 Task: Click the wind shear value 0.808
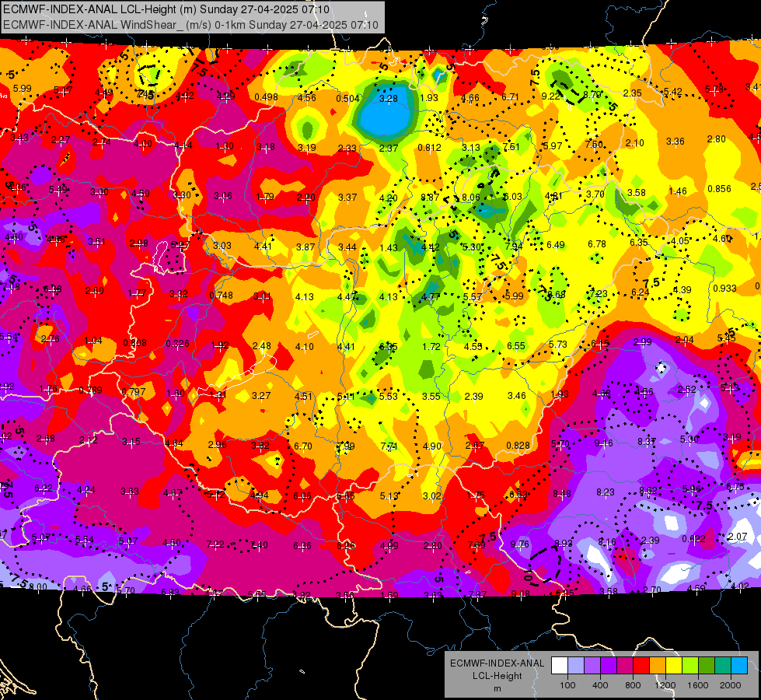(x=134, y=342)
